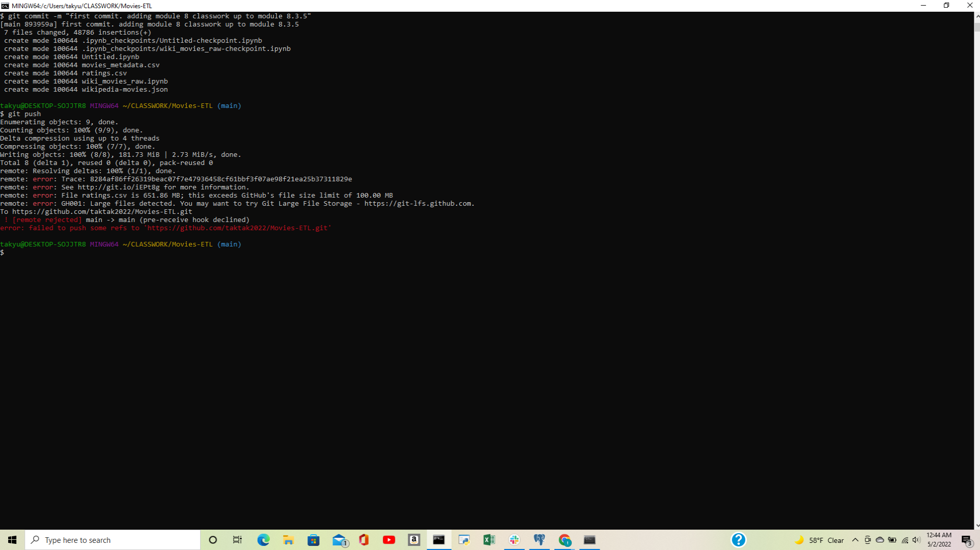Click the Type here to search box
Viewport: 980px width, 550px height.
click(113, 540)
